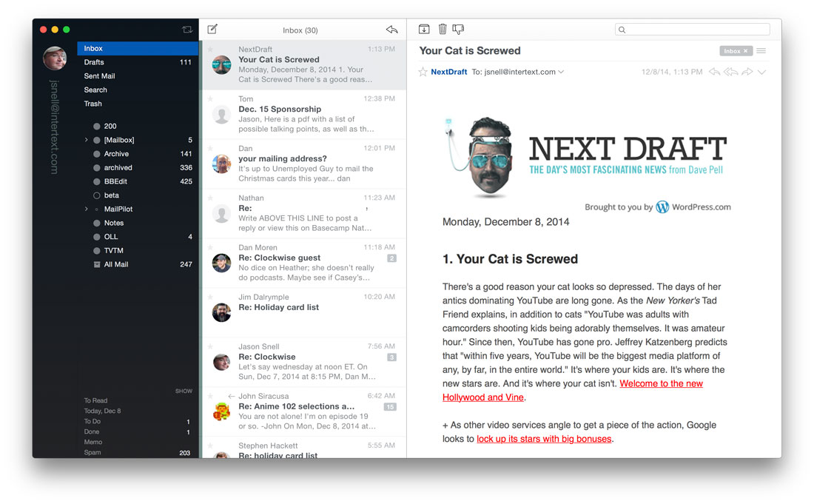814x504 pixels.
Task: Open the recipient details dropdown after jsnell@intertext.com
Action: (x=561, y=72)
